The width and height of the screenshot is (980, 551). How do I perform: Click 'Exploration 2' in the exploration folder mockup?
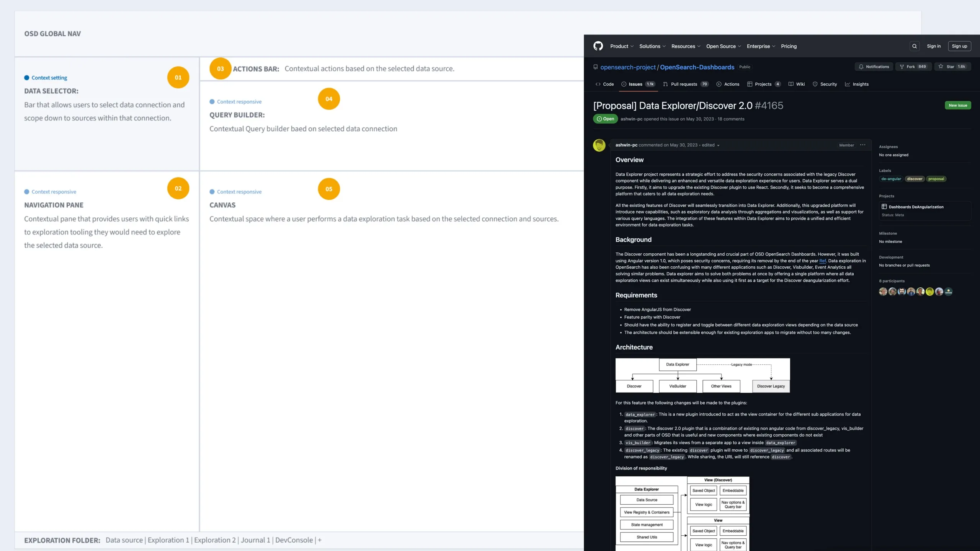coord(215,540)
